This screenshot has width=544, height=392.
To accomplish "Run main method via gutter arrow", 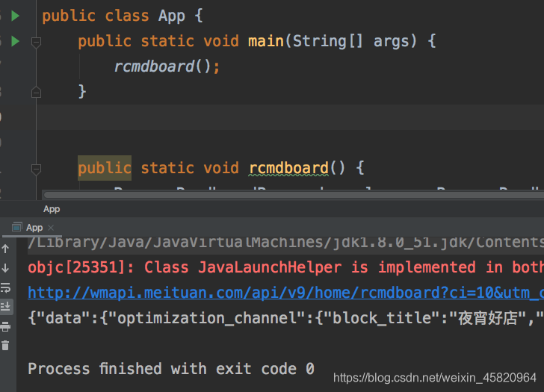I will coord(15,41).
